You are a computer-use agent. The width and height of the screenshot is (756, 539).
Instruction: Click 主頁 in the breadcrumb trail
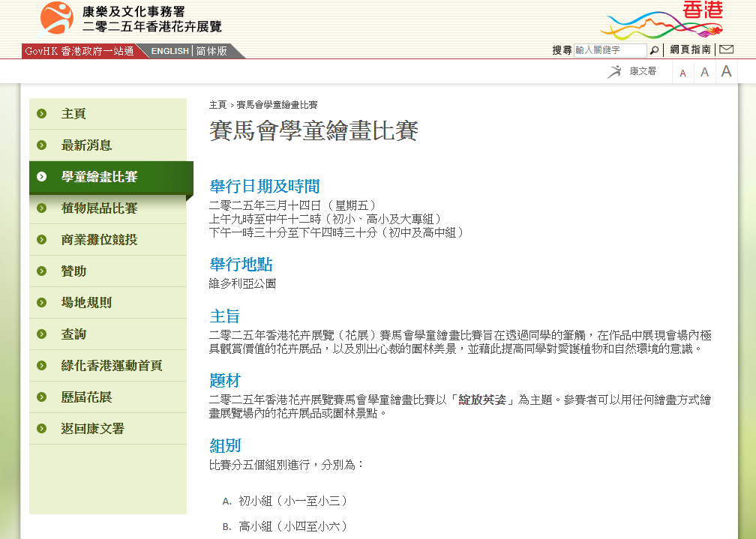[217, 105]
